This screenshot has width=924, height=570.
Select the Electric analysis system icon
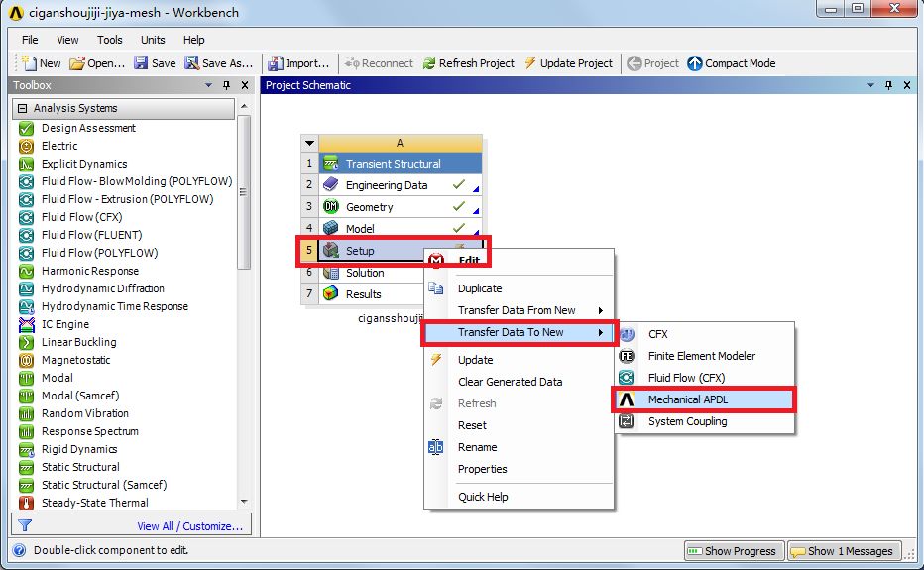click(x=26, y=146)
